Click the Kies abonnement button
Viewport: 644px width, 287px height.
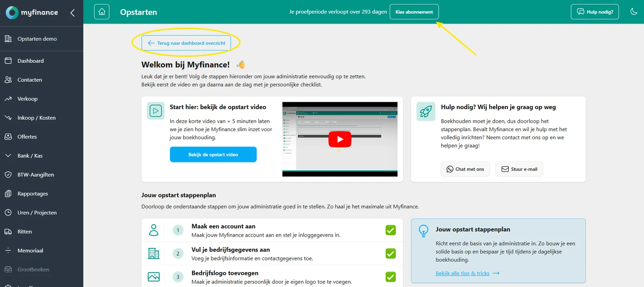(x=414, y=12)
